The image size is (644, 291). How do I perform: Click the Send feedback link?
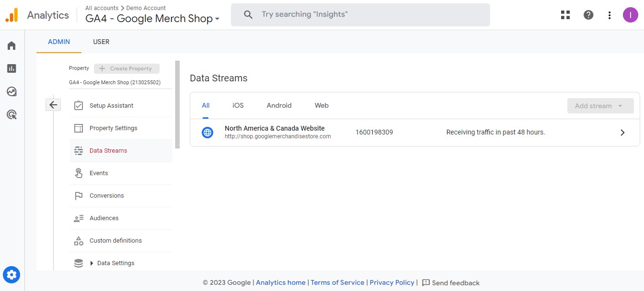tap(456, 282)
